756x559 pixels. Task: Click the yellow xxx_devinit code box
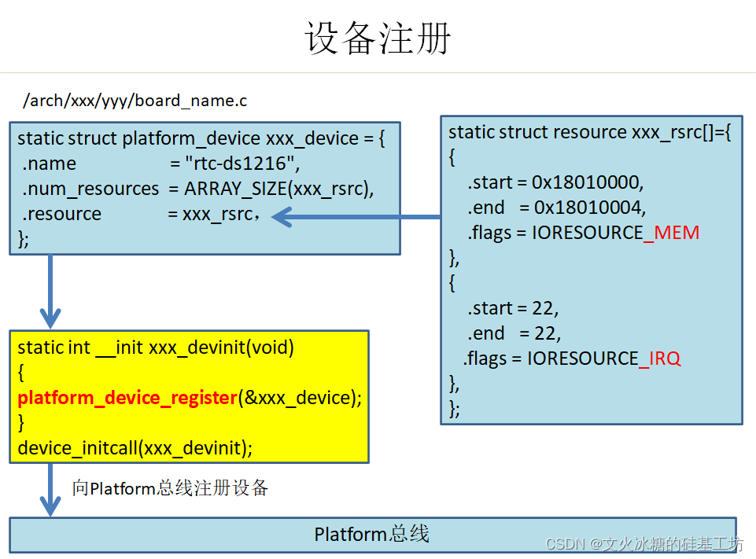tap(189, 395)
